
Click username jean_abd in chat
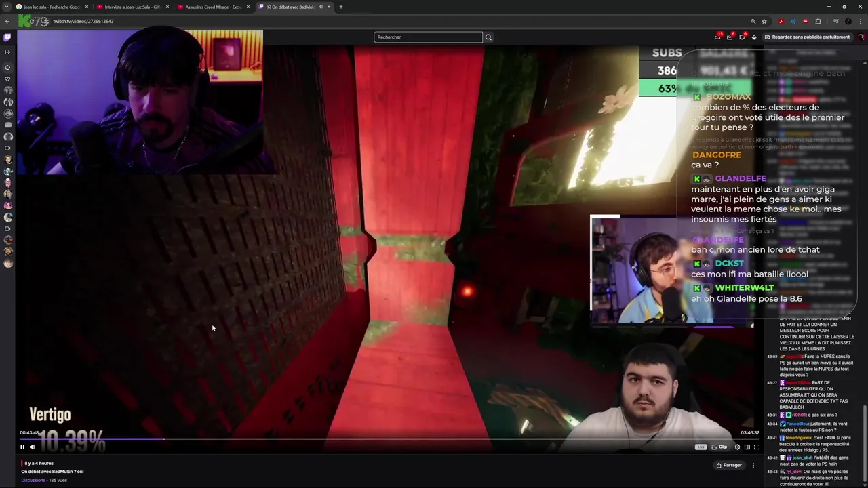pyautogui.click(x=802, y=457)
